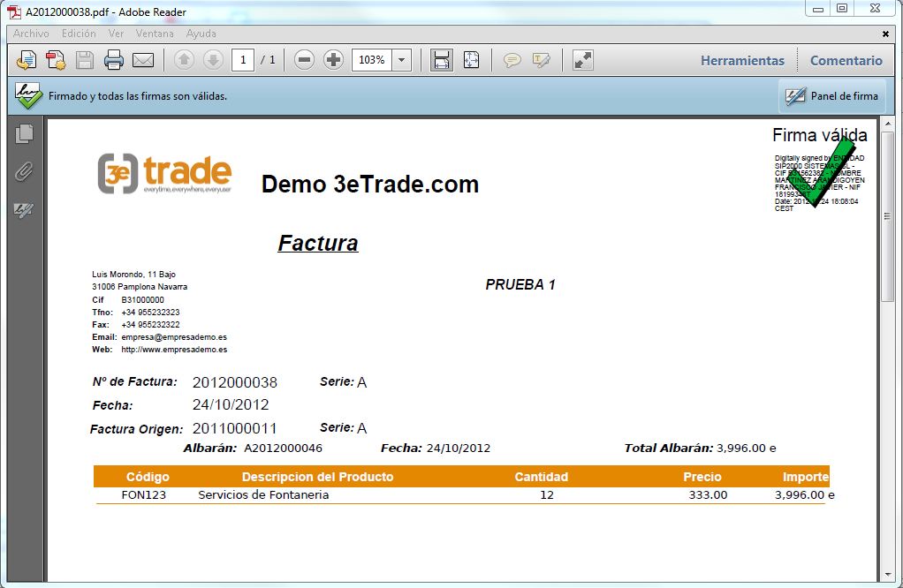Screen dimensions: 903x588
Task: Click the Firma válida signature stamp
Action: pos(819,168)
